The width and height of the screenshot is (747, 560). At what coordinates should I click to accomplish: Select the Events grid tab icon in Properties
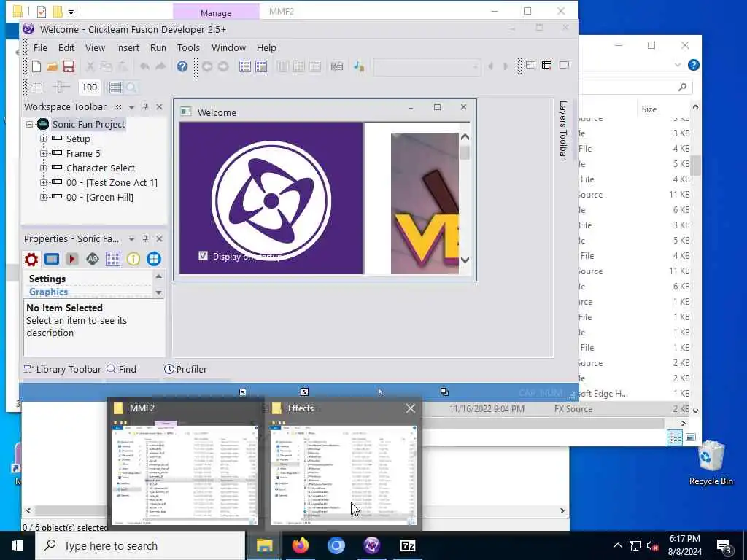pos(113,259)
